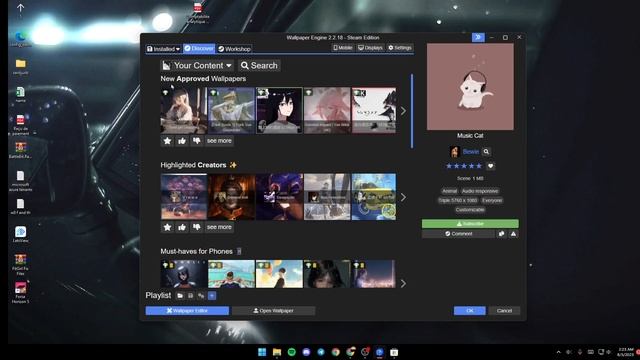Screen dimensions: 640x360
Task: Click the Everyone tag
Action: tap(492, 200)
